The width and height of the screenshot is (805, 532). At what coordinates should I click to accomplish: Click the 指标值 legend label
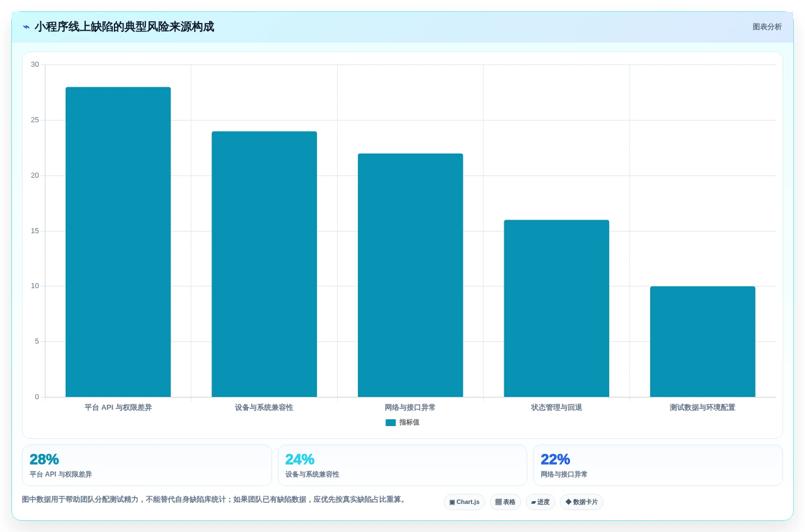point(409,423)
